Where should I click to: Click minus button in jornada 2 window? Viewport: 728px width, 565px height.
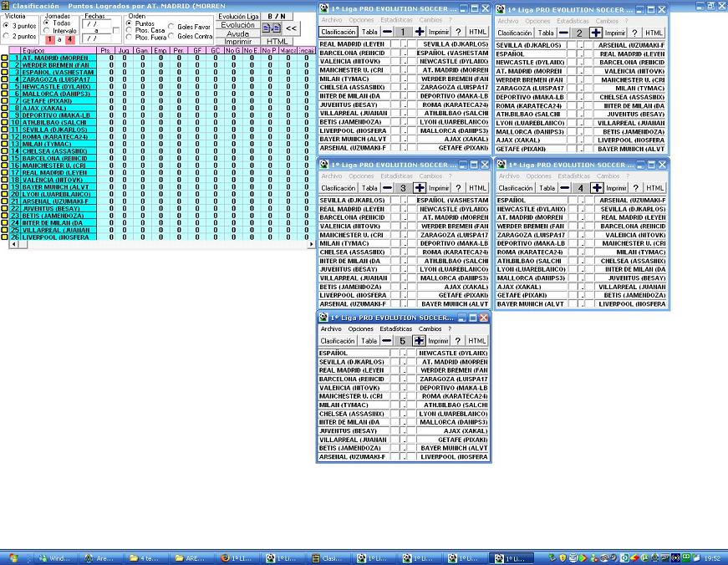[x=563, y=33]
